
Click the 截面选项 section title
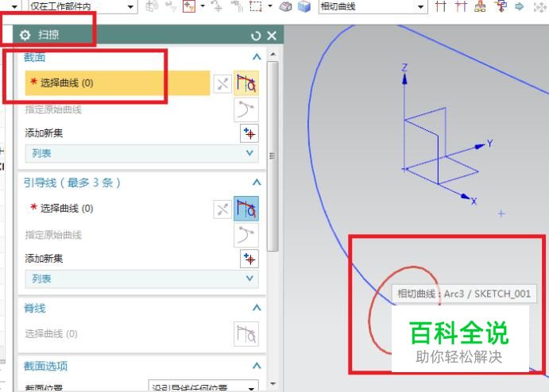point(45,366)
